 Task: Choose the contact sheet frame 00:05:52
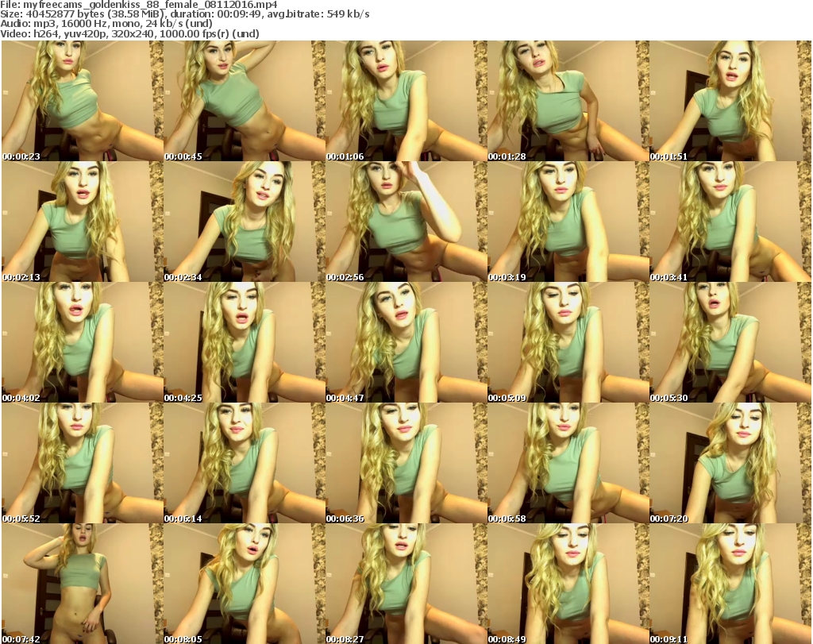83,463
